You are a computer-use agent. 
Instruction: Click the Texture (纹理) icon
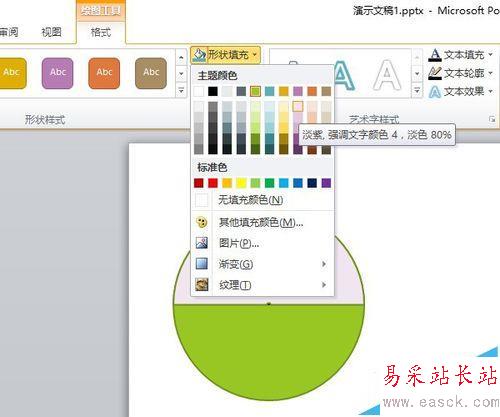click(202, 285)
